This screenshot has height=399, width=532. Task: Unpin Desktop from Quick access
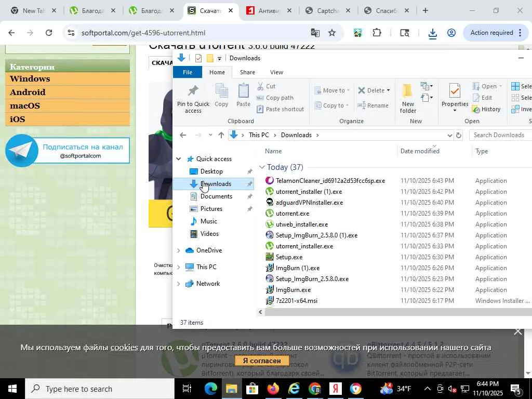[250, 171]
